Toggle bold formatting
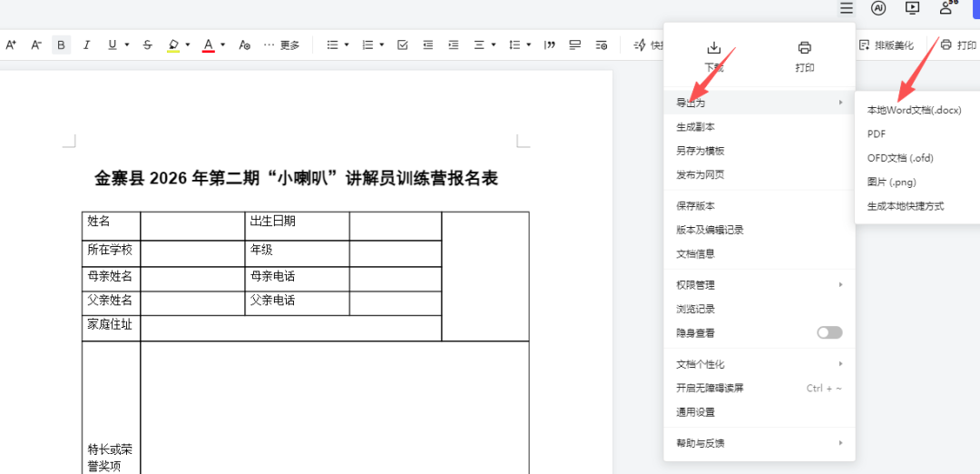The width and height of the screenshot is (980, 474). click(x=62, y=45)
